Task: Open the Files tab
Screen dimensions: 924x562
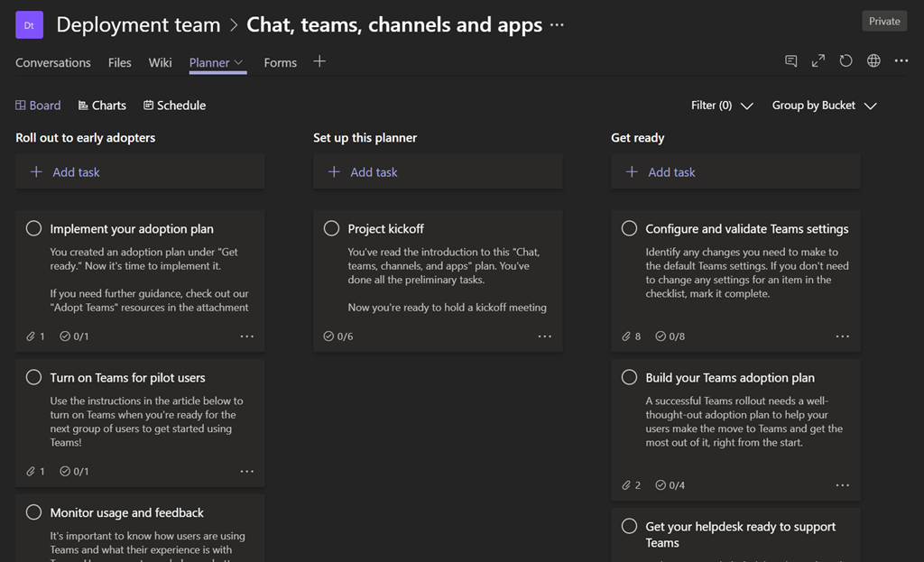Action: 119,63
